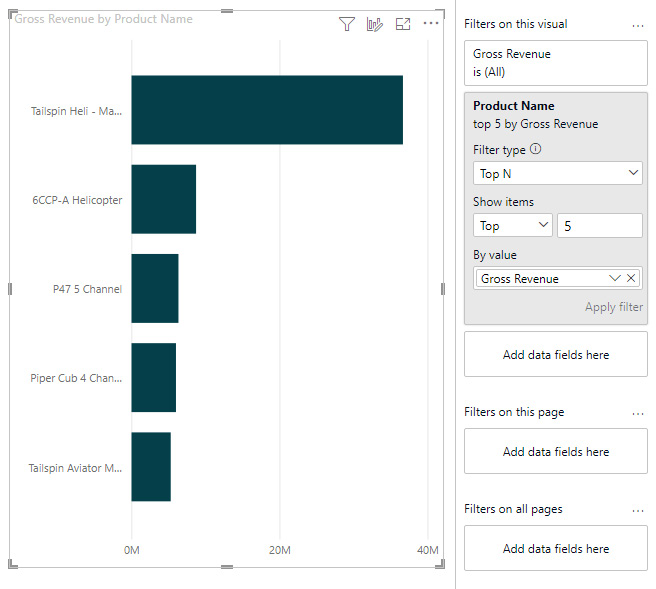Open ellipsis menu for Filters on this page
This screenshot has width=656, height=589.
638,413
